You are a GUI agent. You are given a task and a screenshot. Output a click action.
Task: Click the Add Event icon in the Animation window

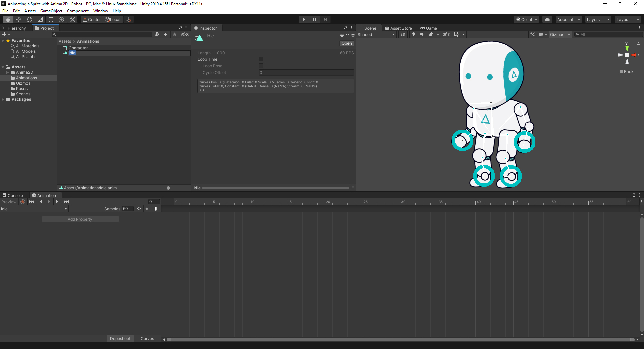pos(156,209)
